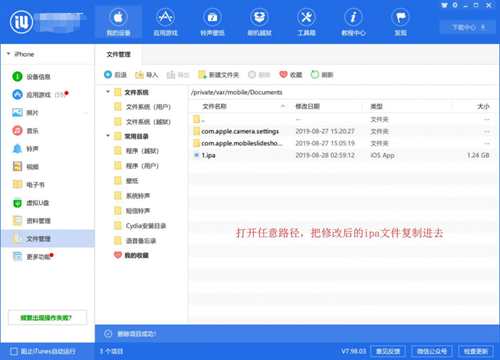Click the skin shirt icon in title bar

click(444, 5)
